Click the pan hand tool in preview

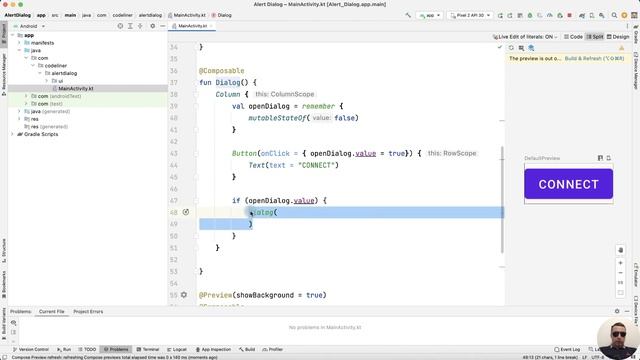tap(620, 250)
